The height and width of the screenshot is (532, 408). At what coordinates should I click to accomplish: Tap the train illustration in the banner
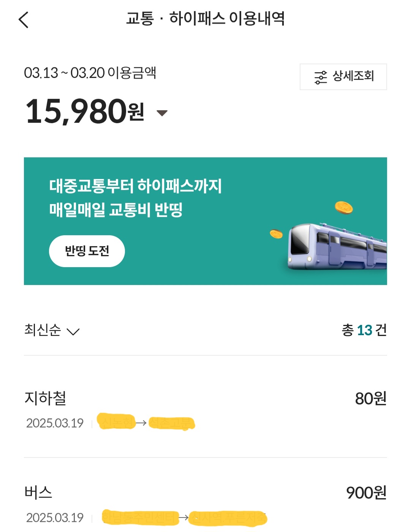pos(336,247)
